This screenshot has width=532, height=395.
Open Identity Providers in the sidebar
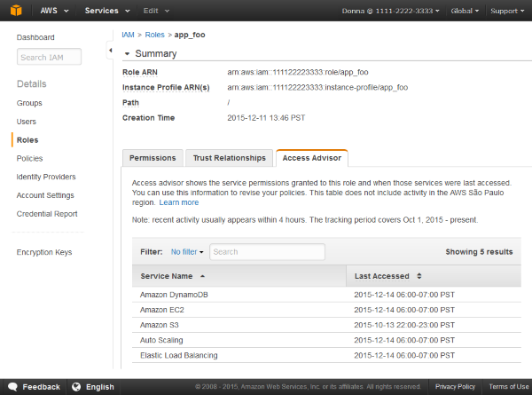[46, 177]
